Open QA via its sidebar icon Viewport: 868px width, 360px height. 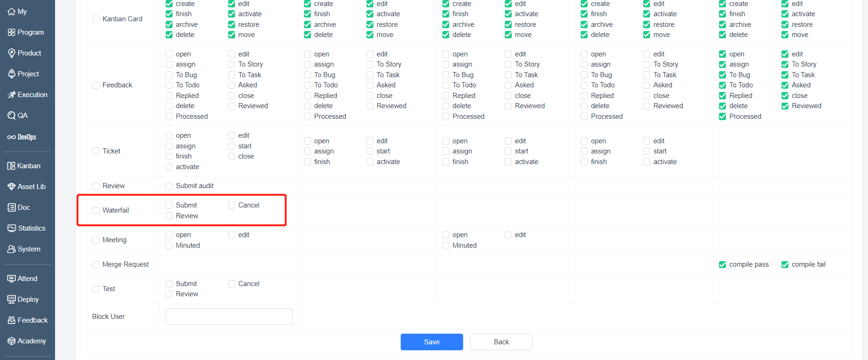12,116
